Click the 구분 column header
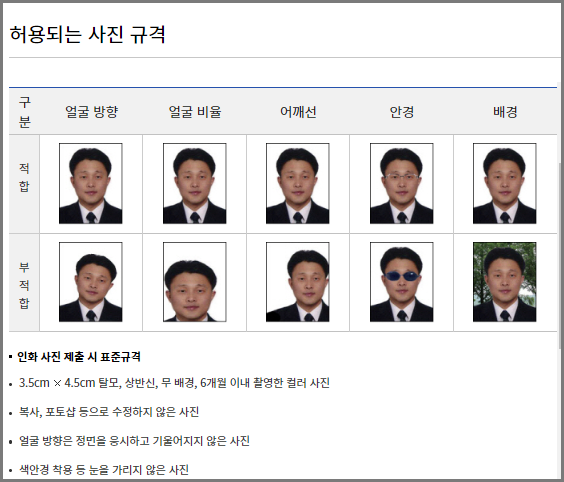Screen dimensions: 564x482 pyautogui.click(x=24, y=112)
